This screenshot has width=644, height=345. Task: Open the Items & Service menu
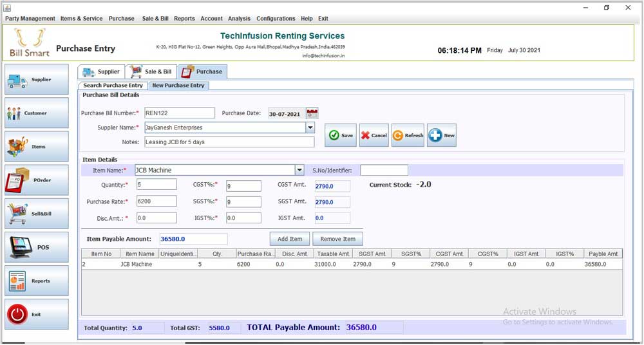pos(81,19)
